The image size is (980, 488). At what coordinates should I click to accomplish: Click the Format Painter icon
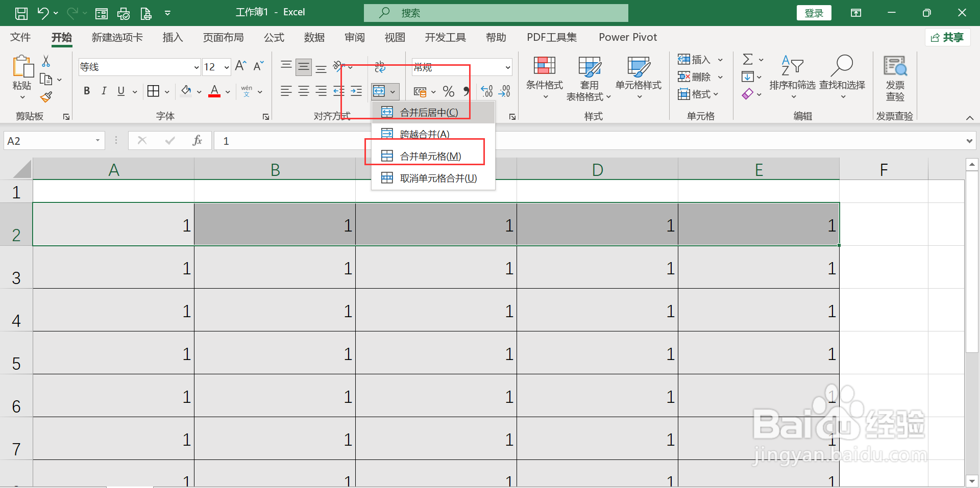click(x=45, y=97)
